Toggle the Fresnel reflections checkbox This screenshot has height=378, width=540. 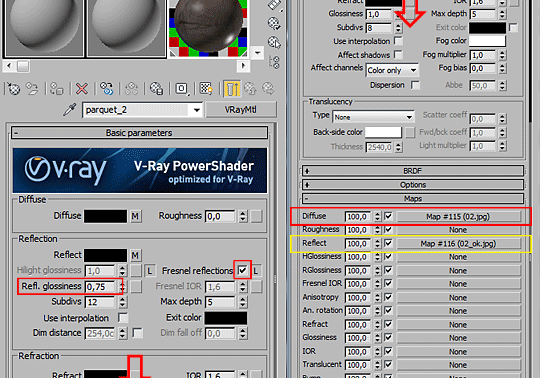(242, 271)
